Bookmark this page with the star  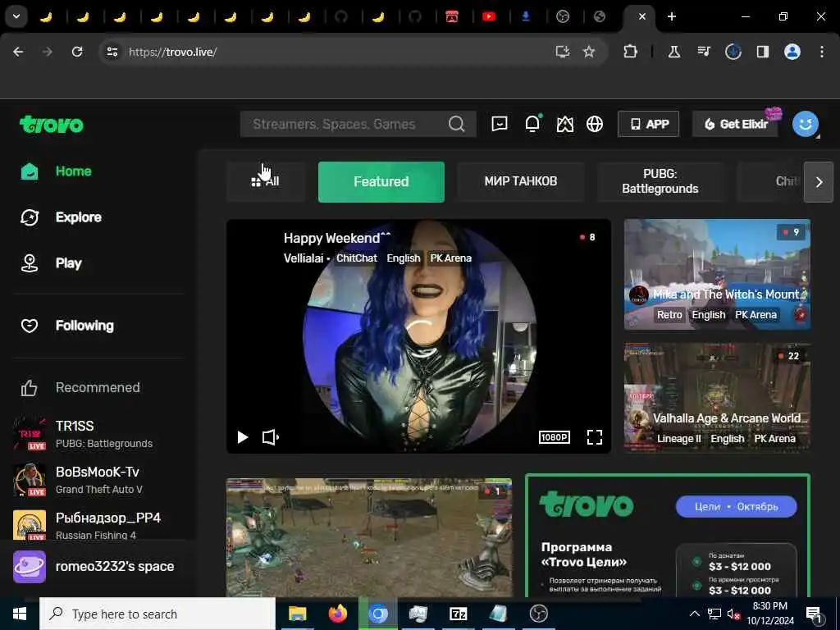(589, 52)
